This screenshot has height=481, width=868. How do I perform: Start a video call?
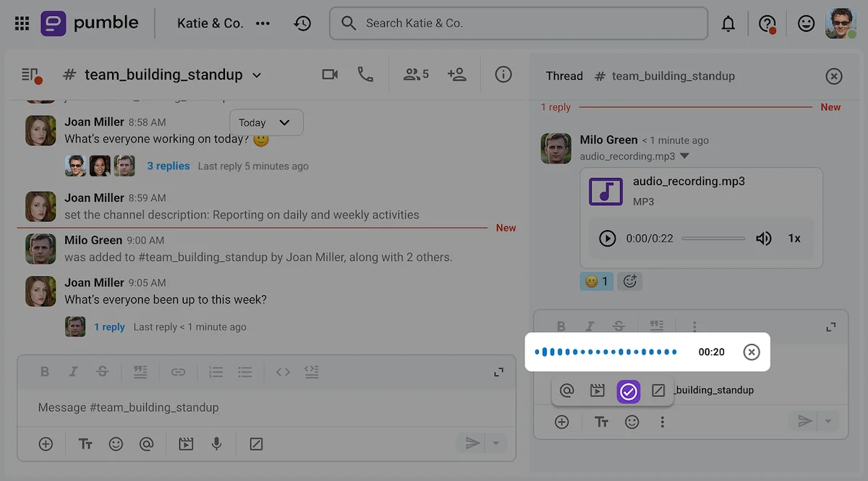[330, 75]
